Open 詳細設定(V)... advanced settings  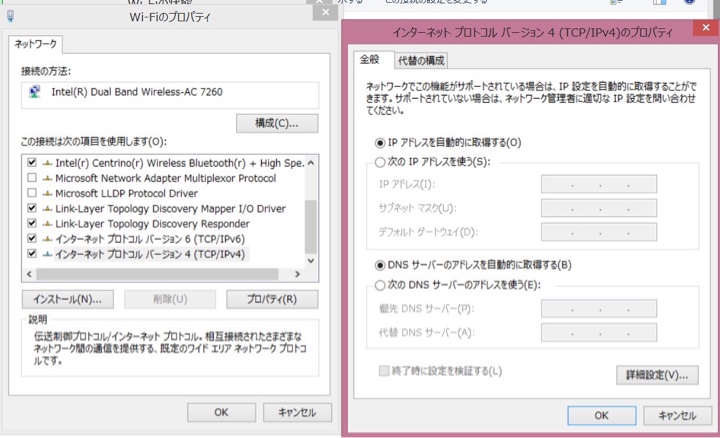coord(657,375)
